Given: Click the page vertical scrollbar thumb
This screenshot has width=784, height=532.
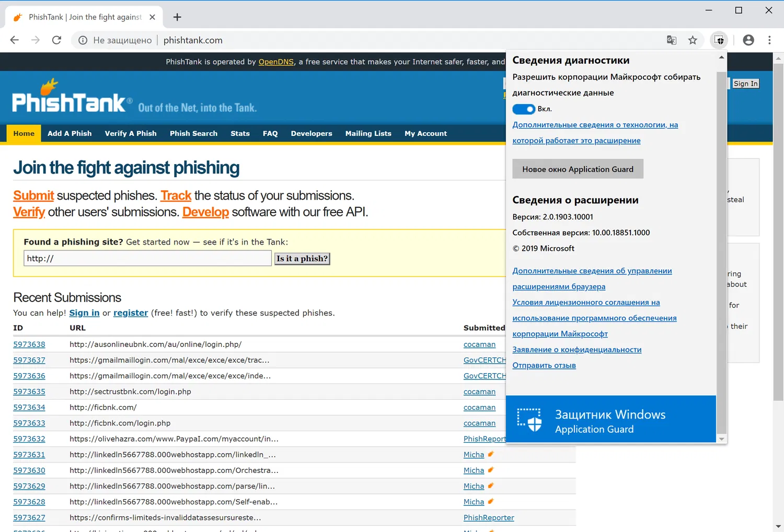Looking at the screenshot, I should [x=778, y=233].
